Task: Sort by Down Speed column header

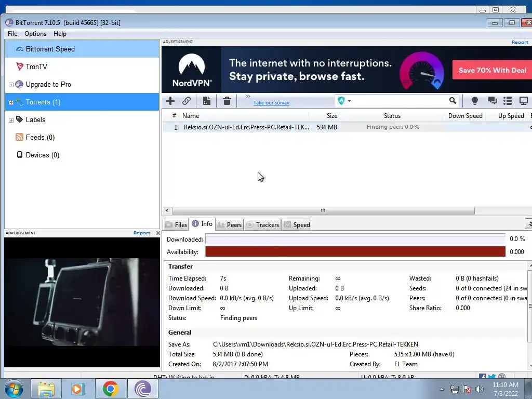Action: [x=465, y=116]
